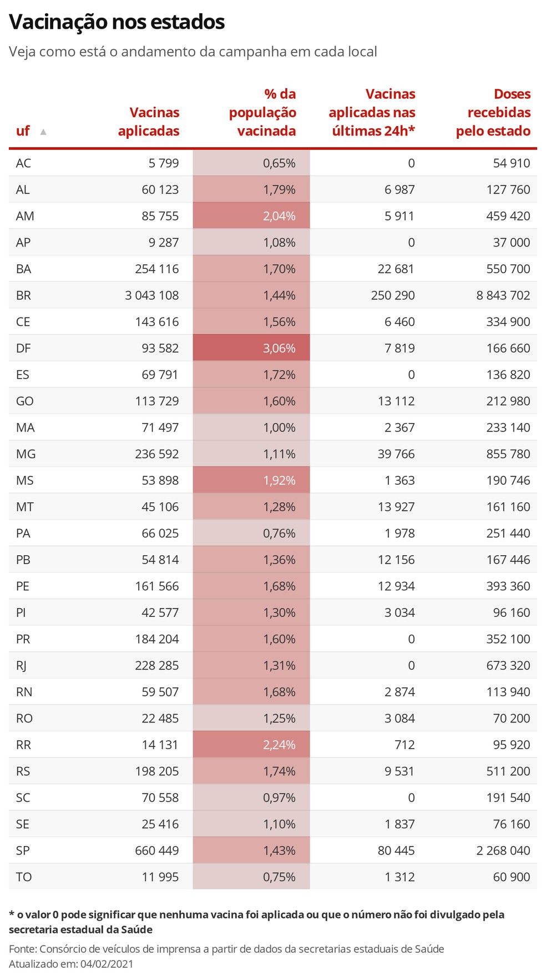Click the BR total row label

pos(23,295)
